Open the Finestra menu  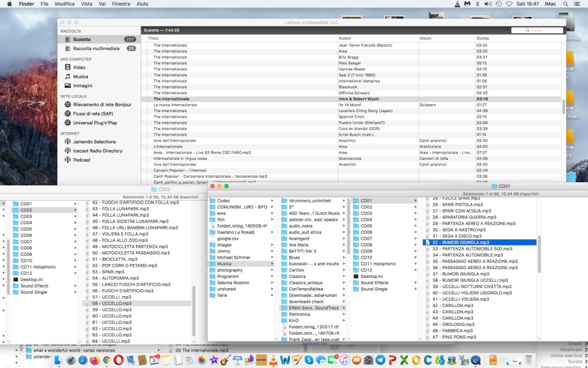[121, 4]
